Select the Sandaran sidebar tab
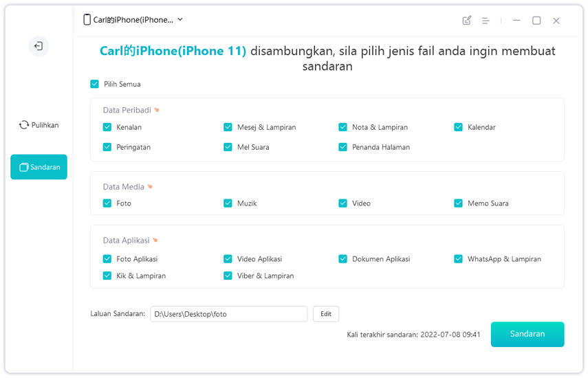 (39, 167)
